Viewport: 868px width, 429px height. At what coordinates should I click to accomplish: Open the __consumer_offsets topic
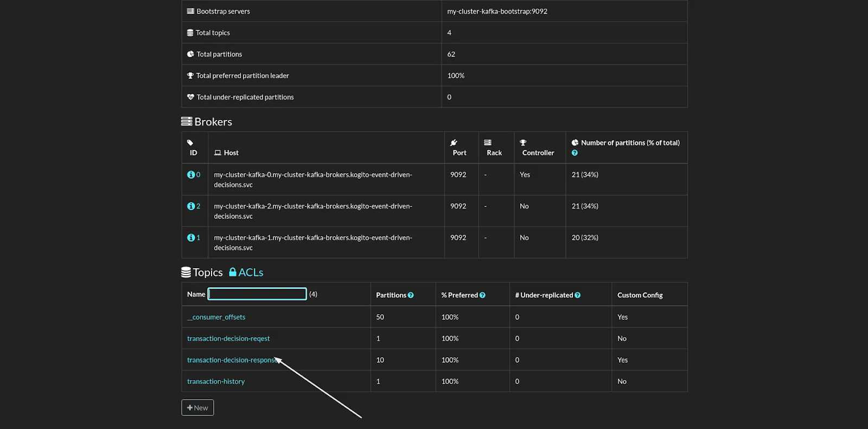click(216, 317)
